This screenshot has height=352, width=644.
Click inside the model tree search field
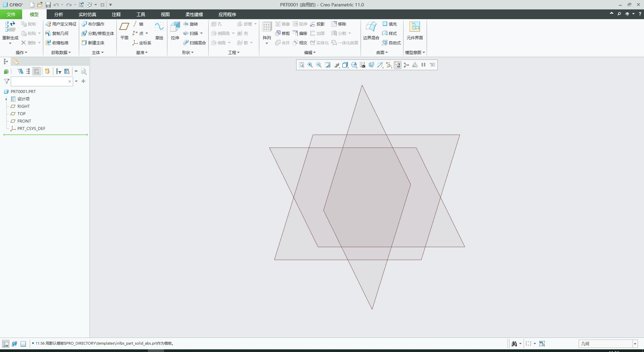[x=40, y=82]
